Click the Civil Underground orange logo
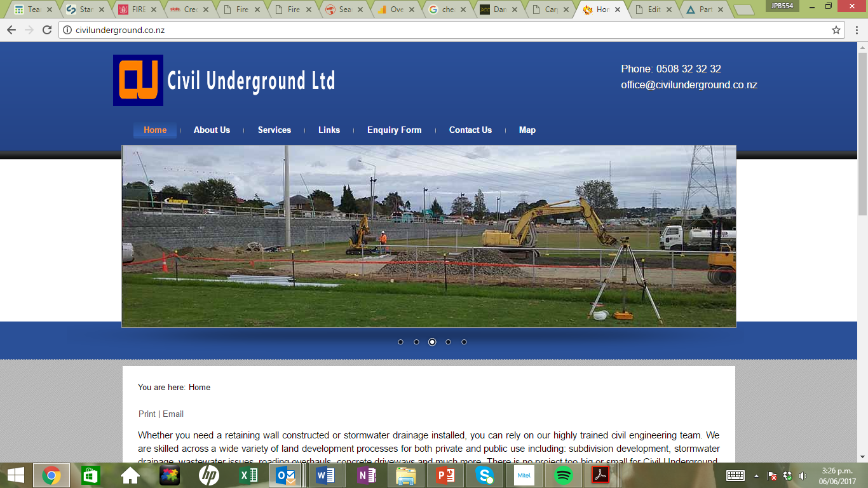 tap(138, 80)
